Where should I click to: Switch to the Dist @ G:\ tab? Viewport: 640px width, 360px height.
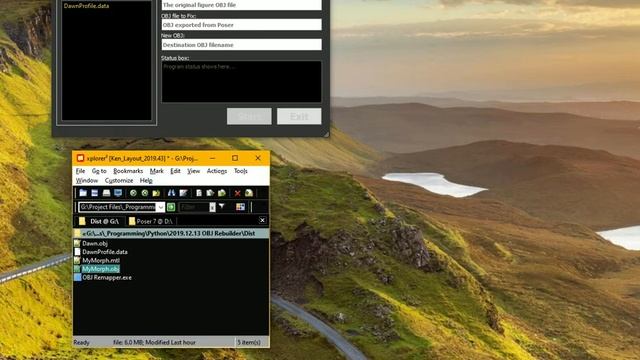[100, 221]
